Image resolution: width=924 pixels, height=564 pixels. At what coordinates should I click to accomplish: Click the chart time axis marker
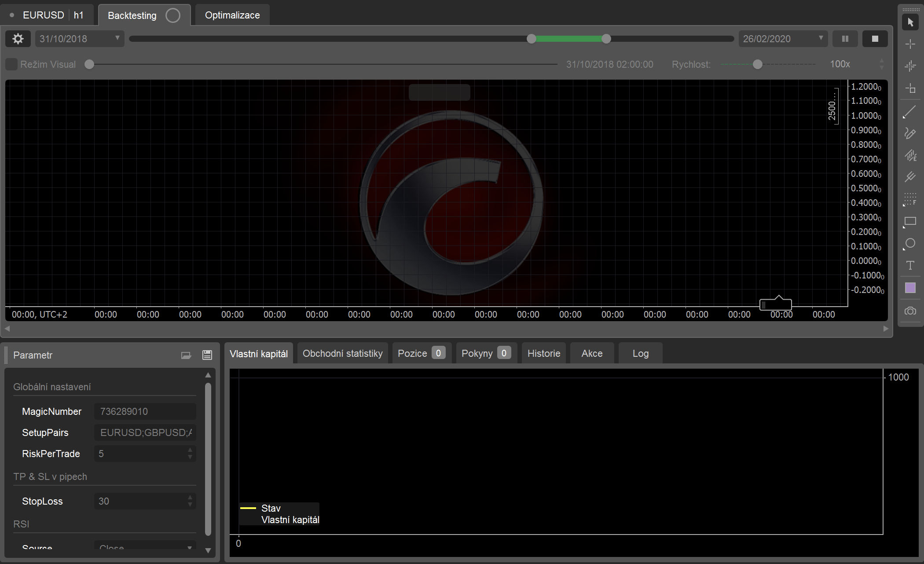(x=776, y=303)
